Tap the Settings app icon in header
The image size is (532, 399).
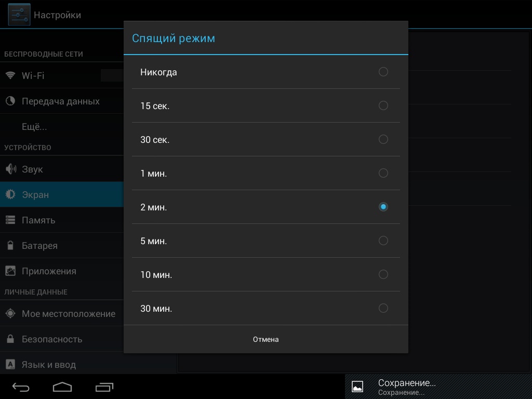click(x=19, y=15)
